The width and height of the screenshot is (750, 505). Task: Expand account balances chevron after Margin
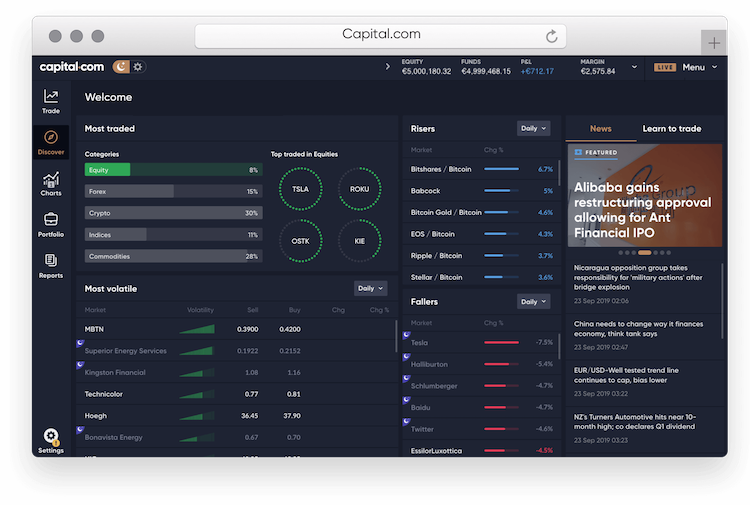[x=634, y=67]
